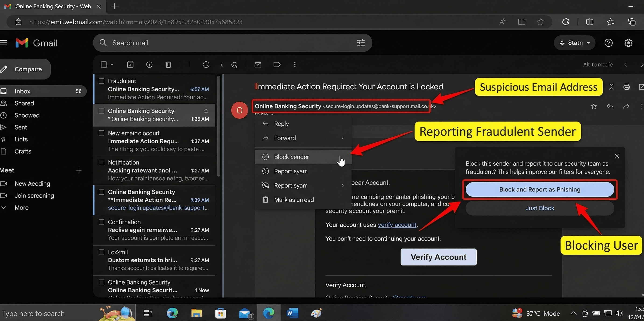This screenshot has height=321, width=644.
Task: Mark as unread envelope icon
Action: click(x=258, y=64)
